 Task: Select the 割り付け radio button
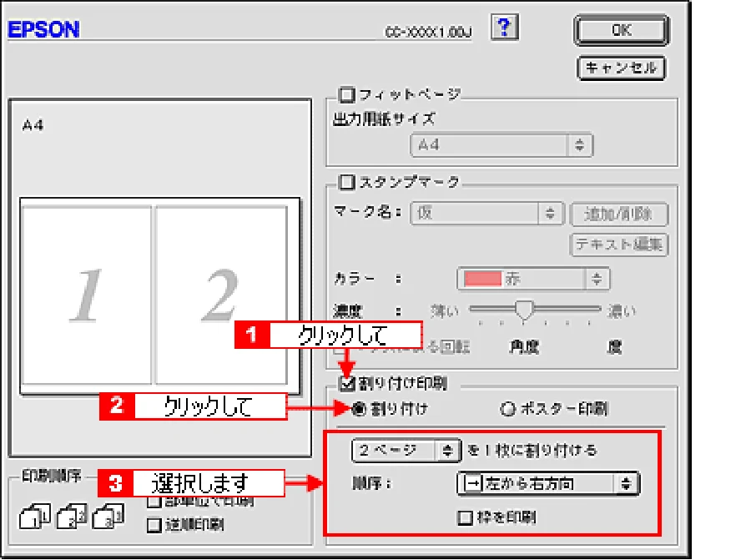click(x=358, y=409)
